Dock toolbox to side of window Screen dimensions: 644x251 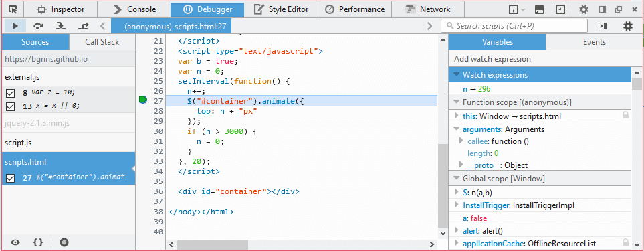coord(603,9)
